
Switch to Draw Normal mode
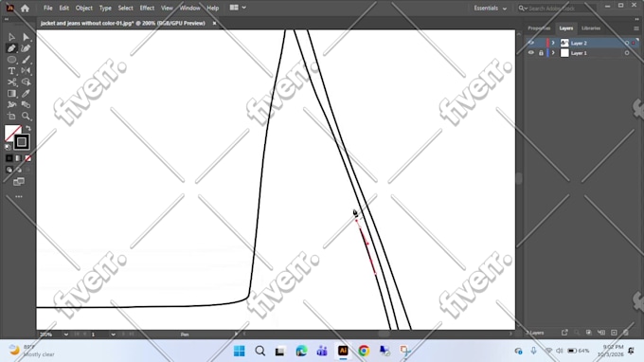coord(9,170)
